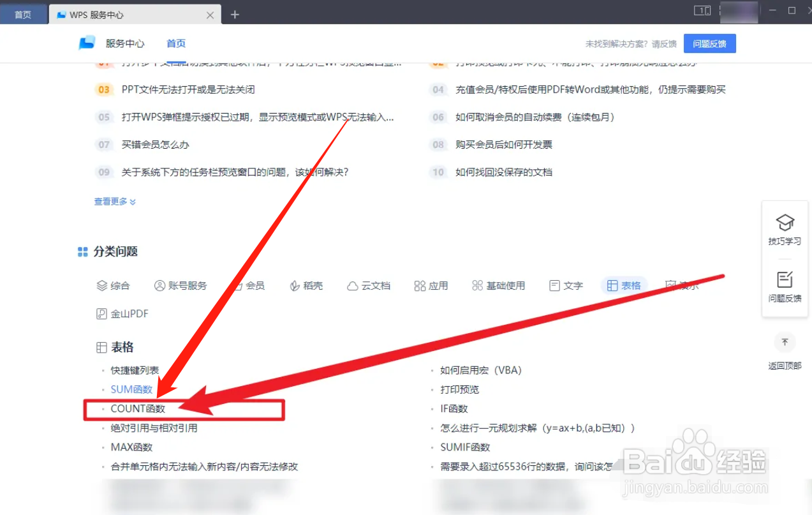Image resolution: width=812 pixels, height=515 pixels.
Task: Select the 表格 category
Action: [x=624, y=285]
